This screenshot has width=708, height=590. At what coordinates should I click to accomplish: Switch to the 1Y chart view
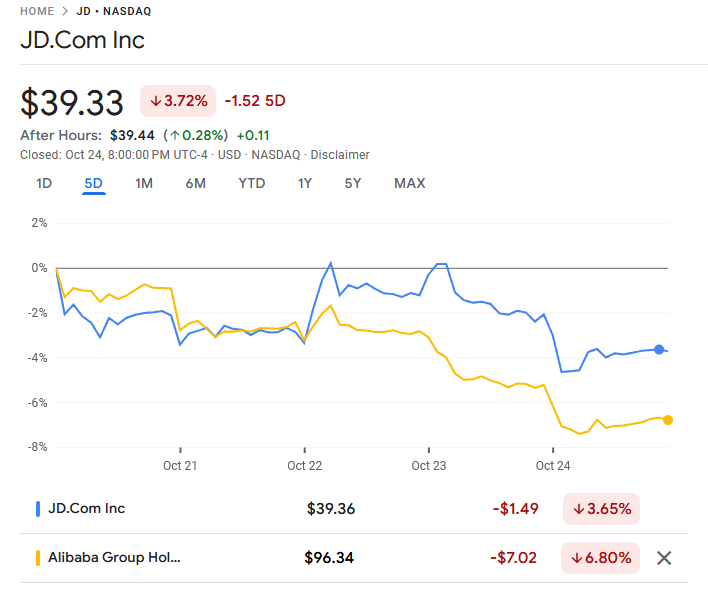(305, 183)
